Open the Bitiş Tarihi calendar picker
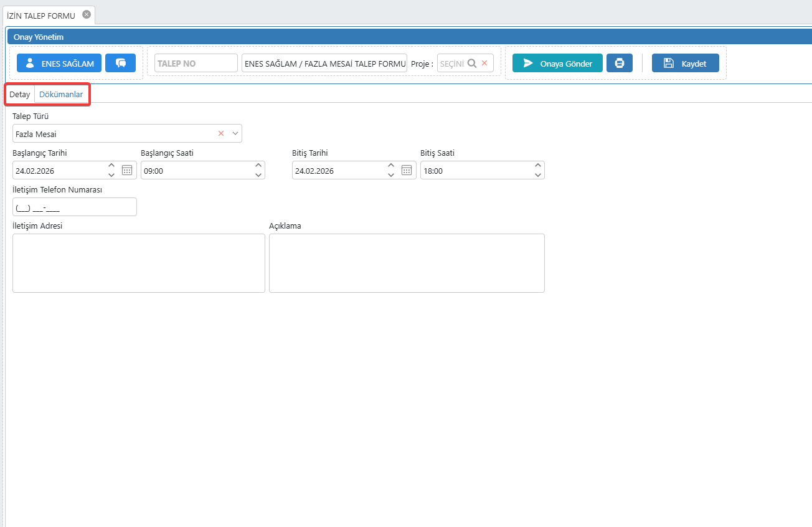This screenshot has height=527, width=812. tap(407, 170)
